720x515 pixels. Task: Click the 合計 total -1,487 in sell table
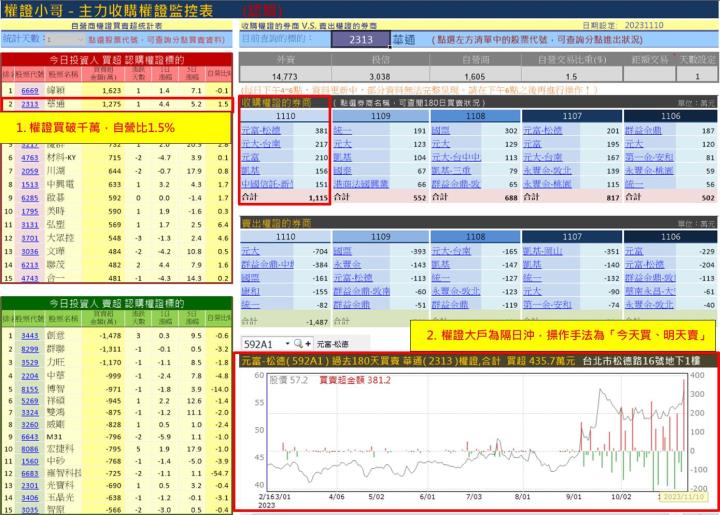[317, 322]
